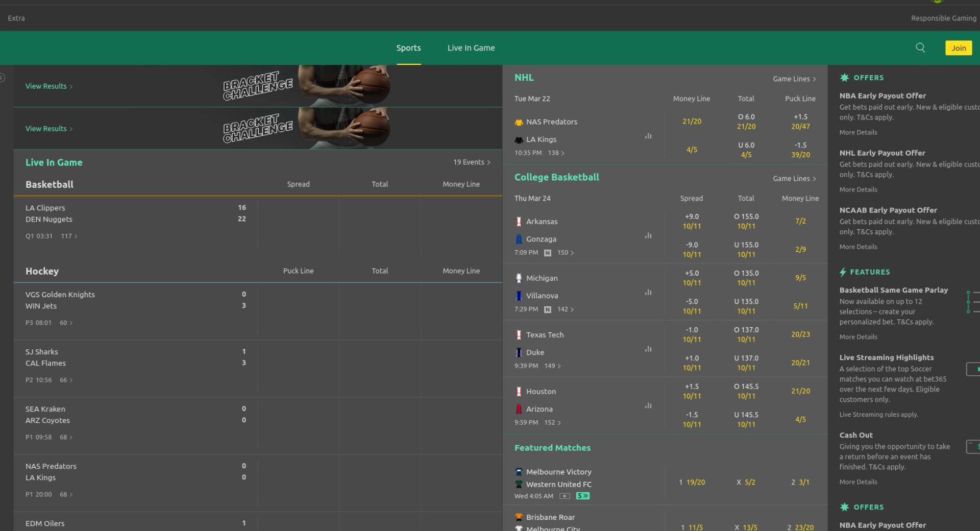Open Responsible Gaming link
Image resolution: width=980 pixels, height=531 pixels.
(943, 18)
